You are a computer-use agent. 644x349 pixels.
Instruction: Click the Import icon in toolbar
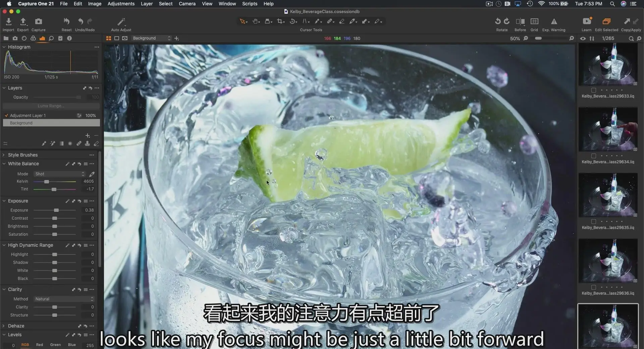8,22
